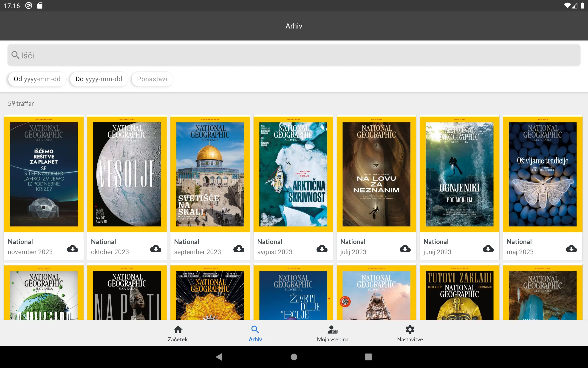The image size is (588, 368).
Task: Tap the Android recent apps button
Action: coord(368,357)
